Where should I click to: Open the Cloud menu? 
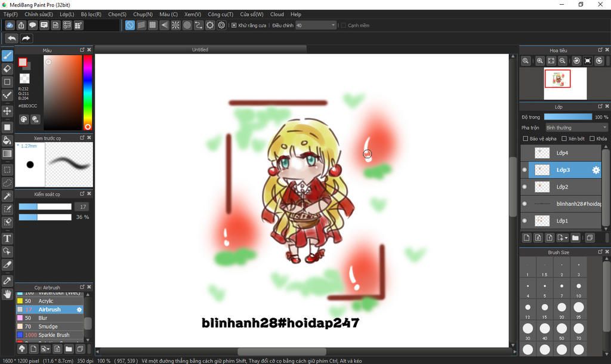coord(277,14)
